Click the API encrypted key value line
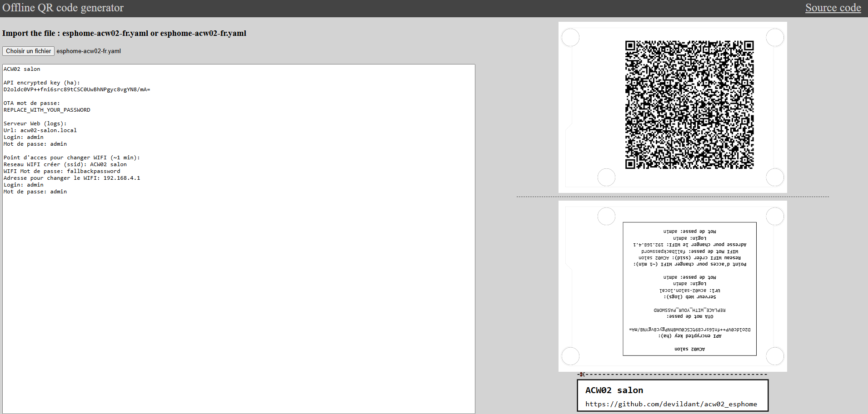This screenshot has width=868, height=414. 77,89
